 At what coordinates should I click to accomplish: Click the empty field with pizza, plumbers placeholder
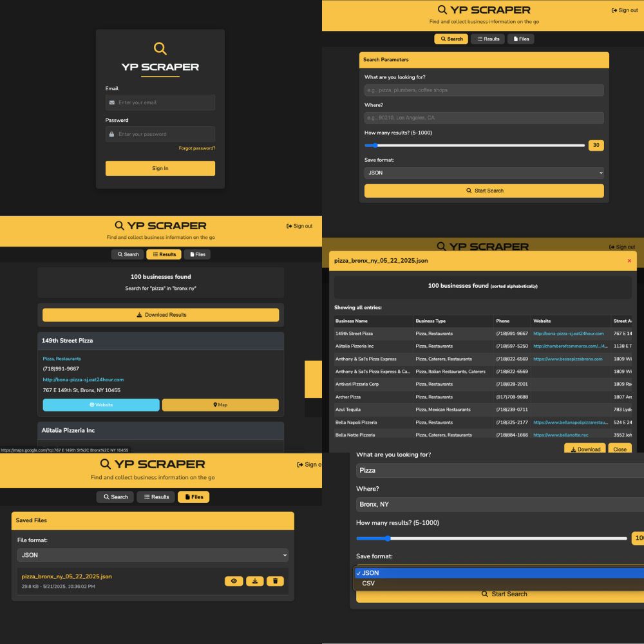[484, 90]
